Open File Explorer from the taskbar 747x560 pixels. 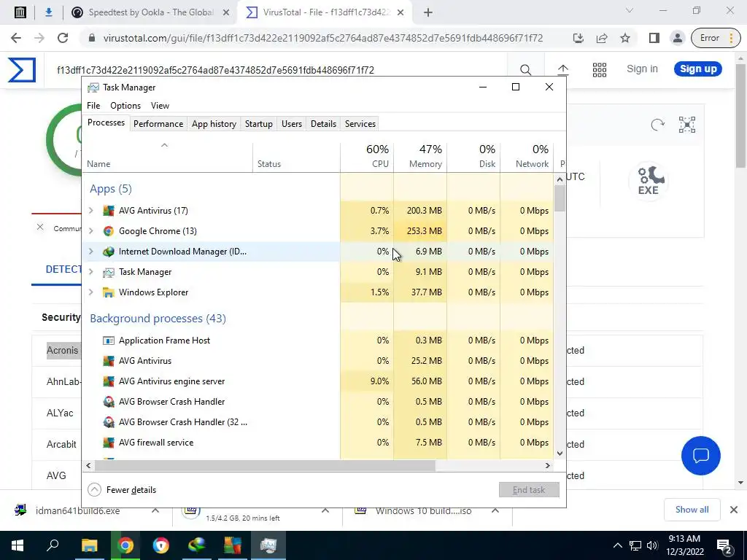point(89,545)
